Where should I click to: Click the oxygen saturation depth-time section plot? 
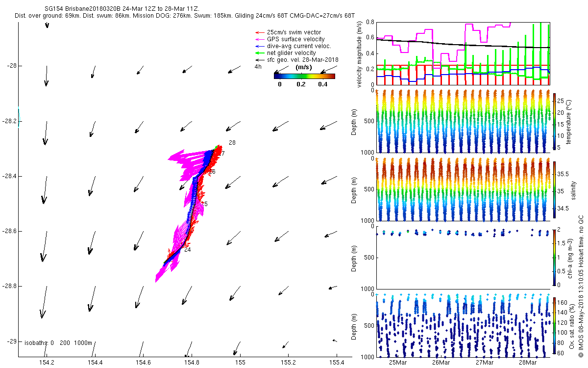[x=463, y=325]
